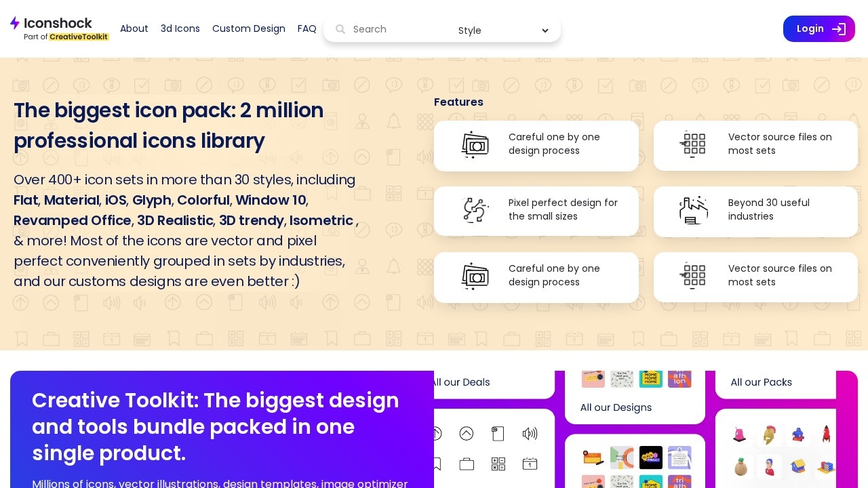Select the Beyond 30 useful industries card
This screenshot has width=868, height=488.
coord(755,211)
